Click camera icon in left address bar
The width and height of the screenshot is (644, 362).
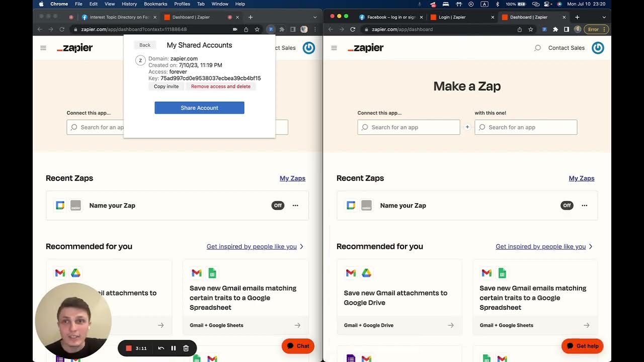click(235, 29)
